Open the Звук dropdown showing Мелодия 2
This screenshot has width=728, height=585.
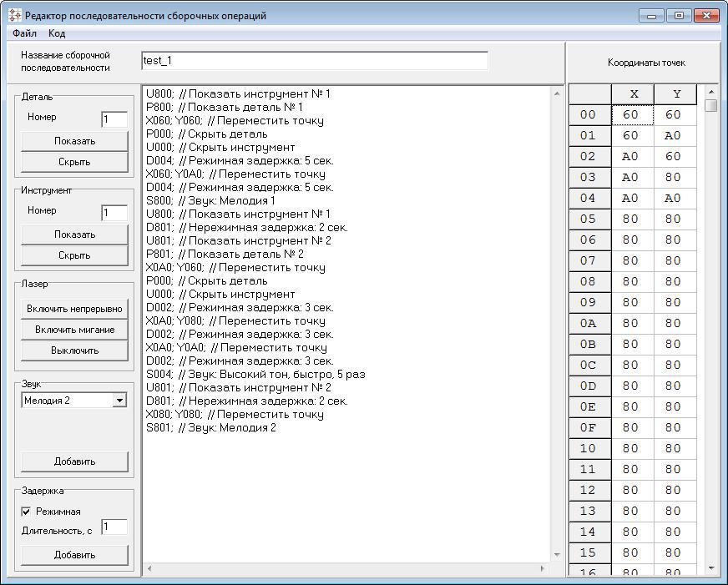119,401
